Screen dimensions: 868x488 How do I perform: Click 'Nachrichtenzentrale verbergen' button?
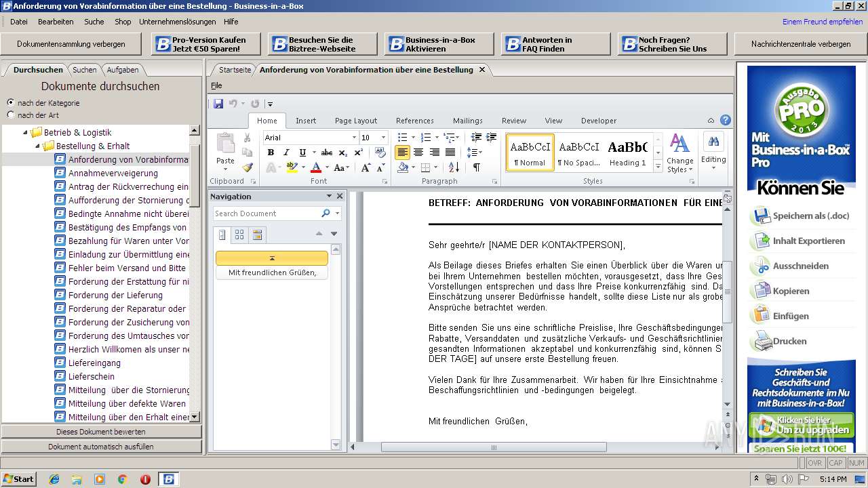pos(801,44)
